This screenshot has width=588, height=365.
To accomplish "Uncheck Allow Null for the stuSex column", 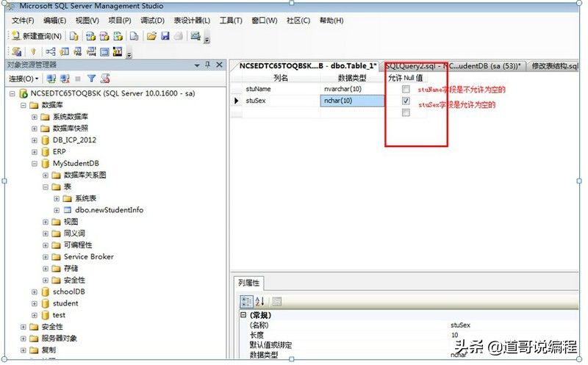I will pos(406,101).
